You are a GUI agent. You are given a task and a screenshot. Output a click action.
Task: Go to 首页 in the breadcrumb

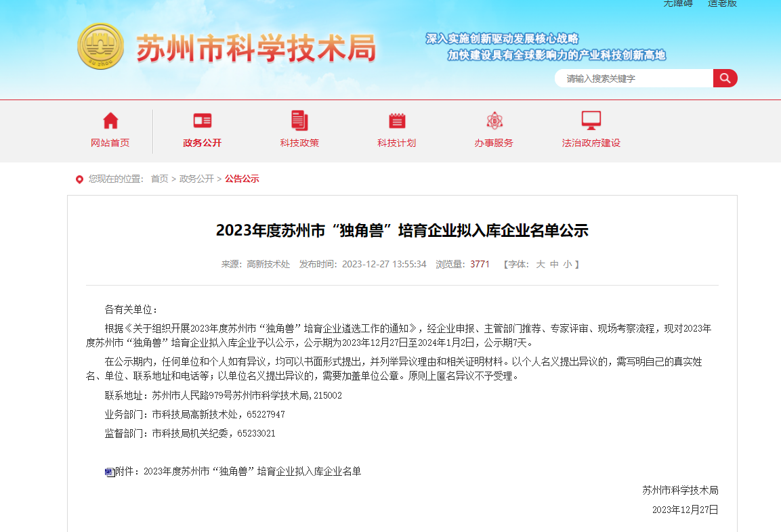159,179
